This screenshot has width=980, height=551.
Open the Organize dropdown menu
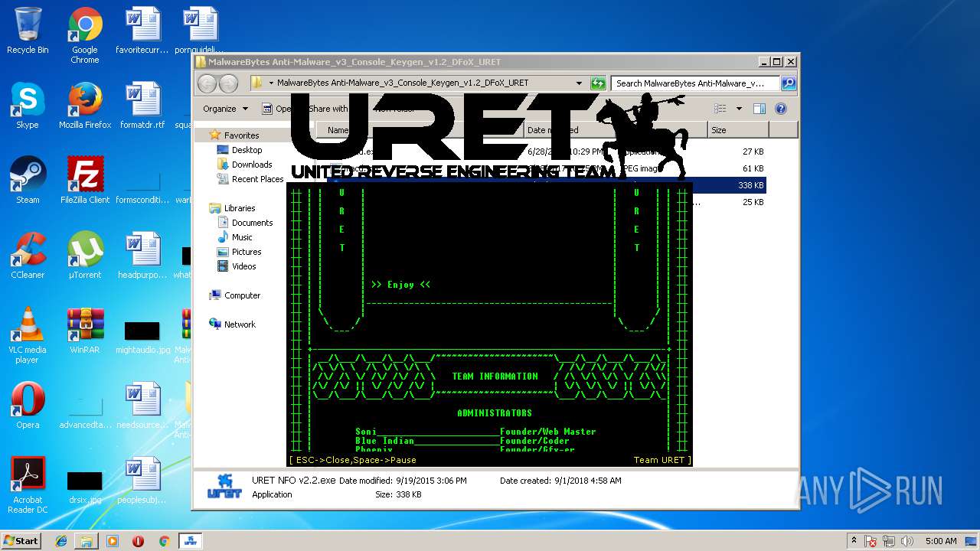click(x=225, y=109)
